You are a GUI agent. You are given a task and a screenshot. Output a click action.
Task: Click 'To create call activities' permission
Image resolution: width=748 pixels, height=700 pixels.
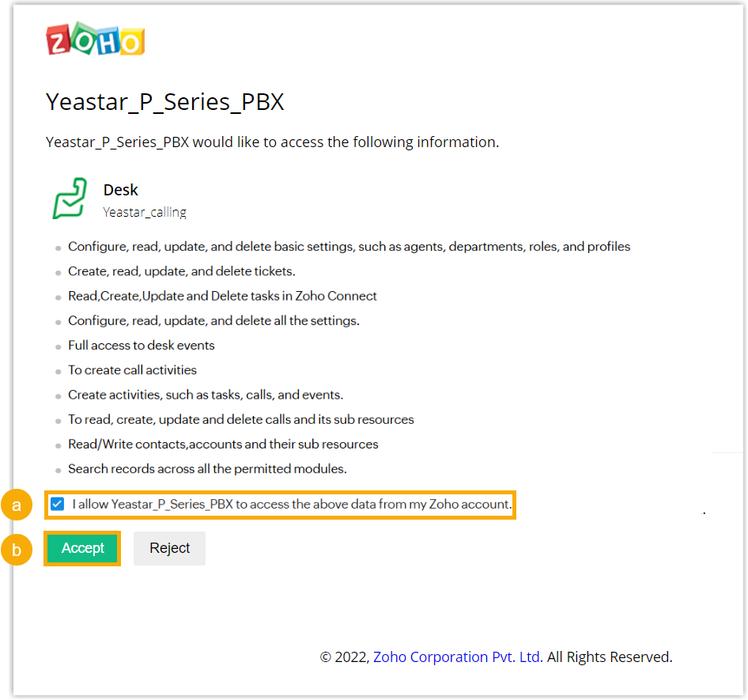(x=132, y=369)
